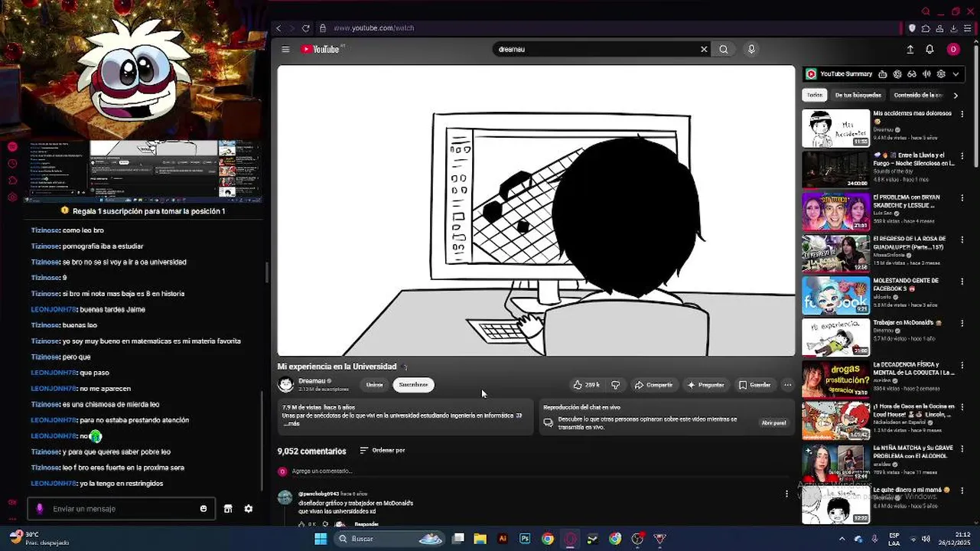
Task: Reload the page with the browser refresh icon
Action: (x=305, y=28)
